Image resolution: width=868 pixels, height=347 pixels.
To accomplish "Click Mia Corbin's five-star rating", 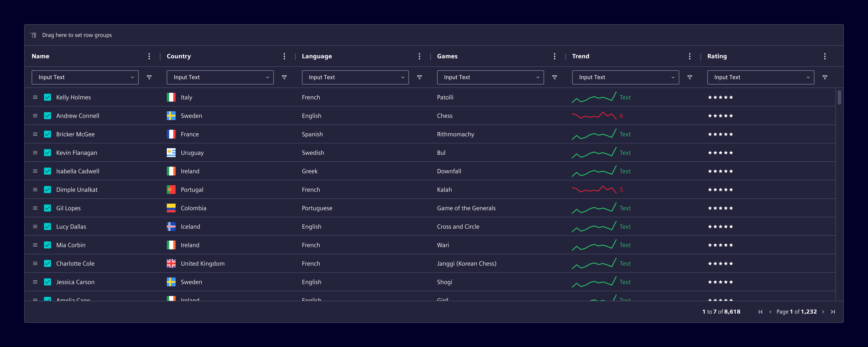I will click(x=720, y=245).
